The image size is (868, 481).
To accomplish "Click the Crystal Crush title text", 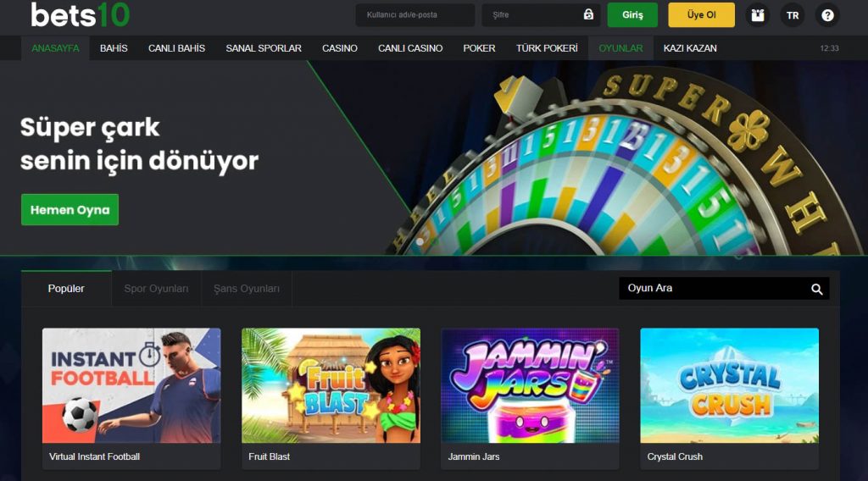I will pyautogui.click(x=675, y=456).
